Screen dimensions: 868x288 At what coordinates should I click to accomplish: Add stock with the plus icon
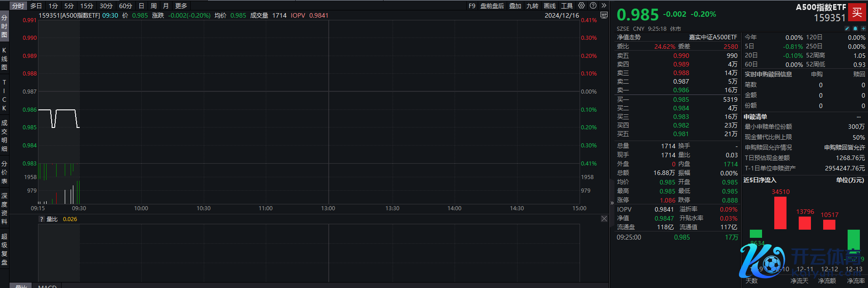pyautogui.click(x=863, y=28)
